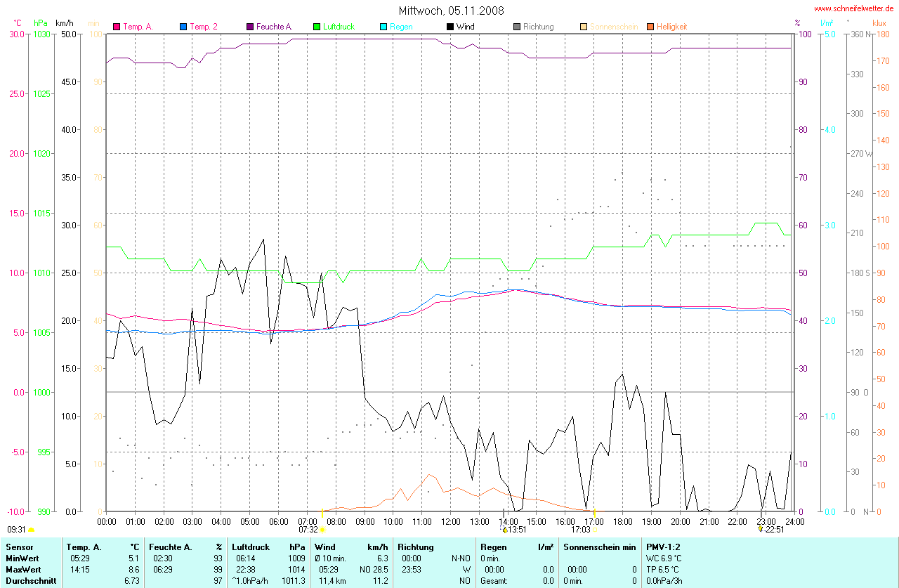Click the 0.0hPa/3h pressure tendency

664,581
